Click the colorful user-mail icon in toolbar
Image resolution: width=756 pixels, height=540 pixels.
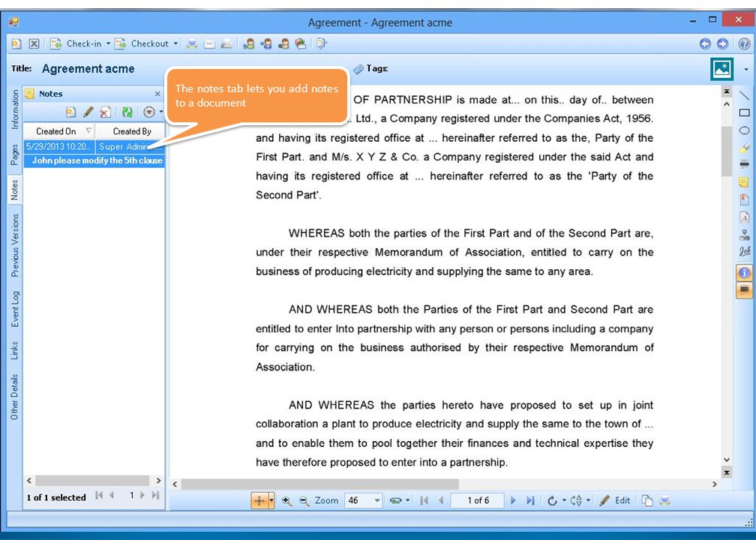(x=301, y=43)
